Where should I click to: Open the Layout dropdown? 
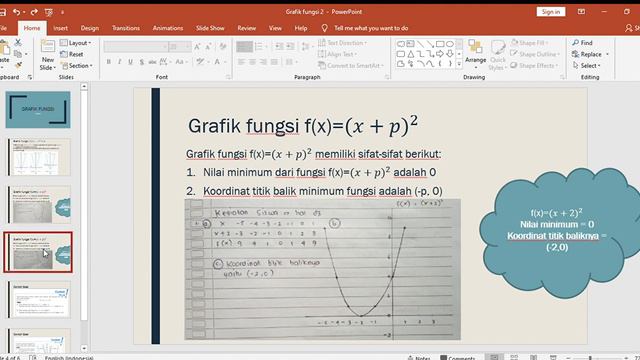[76, 43]
